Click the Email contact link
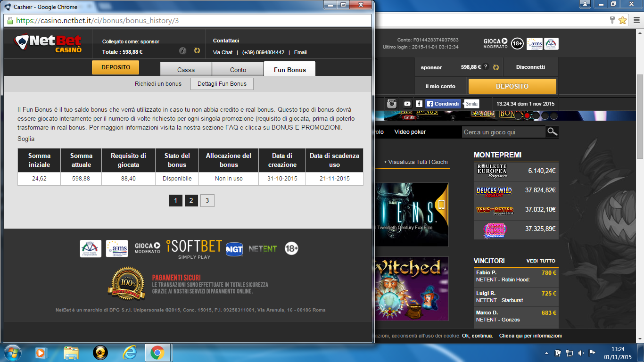The width and height of the screenshot is (644, 362). (300, 52)
